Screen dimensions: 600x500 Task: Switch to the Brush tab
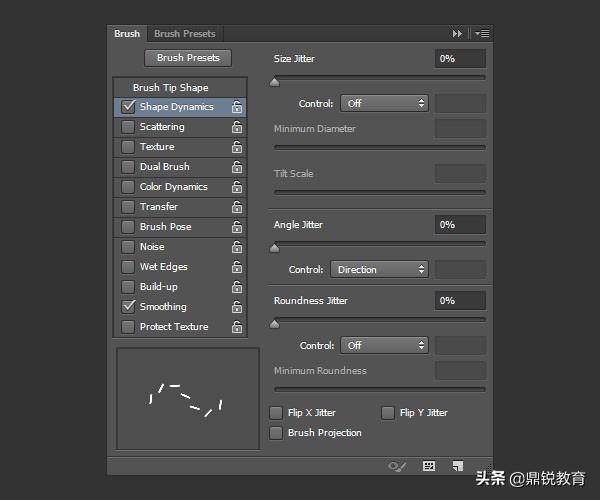pos(127,34)
